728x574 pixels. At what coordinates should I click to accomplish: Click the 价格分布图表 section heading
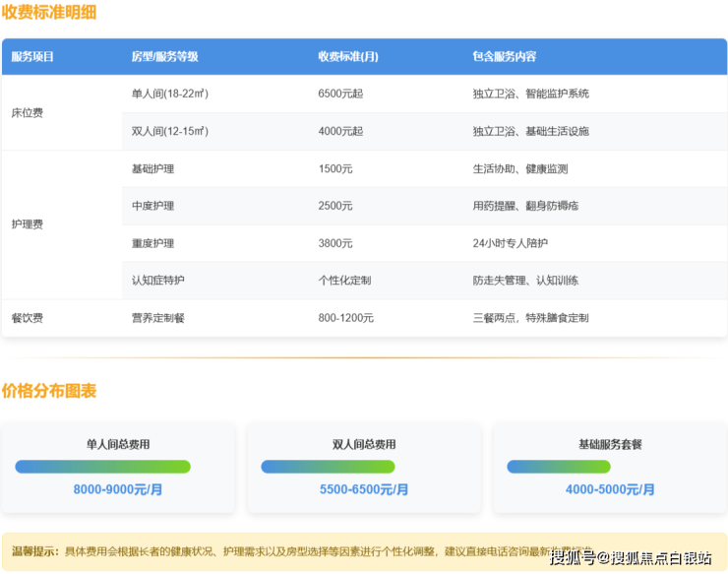coord(48,391)
